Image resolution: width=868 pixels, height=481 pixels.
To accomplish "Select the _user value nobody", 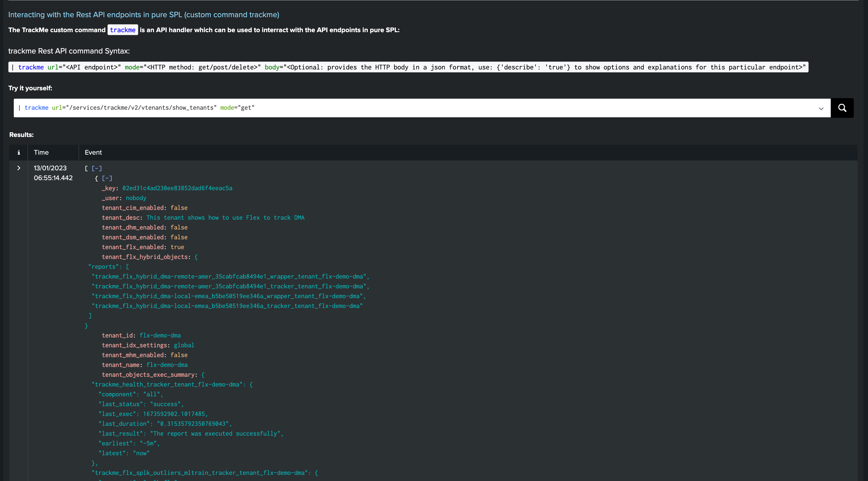I will click(x=136, y=198).
